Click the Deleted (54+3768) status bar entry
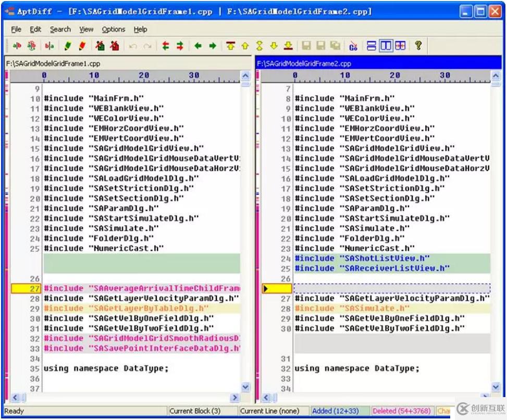The width and height of the screenshot is (507, 420). [403, 411]
